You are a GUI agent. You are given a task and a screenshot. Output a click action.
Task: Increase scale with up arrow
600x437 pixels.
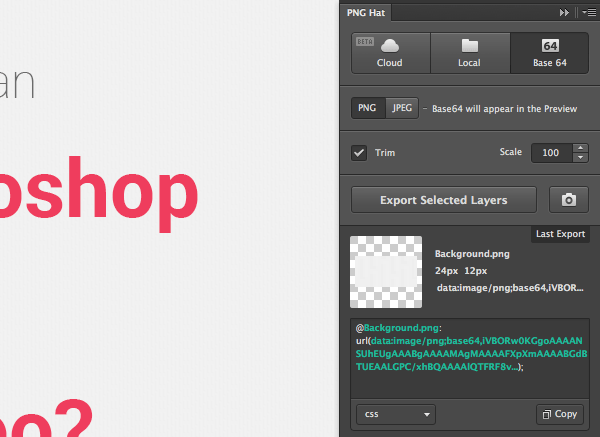[580, 148]
